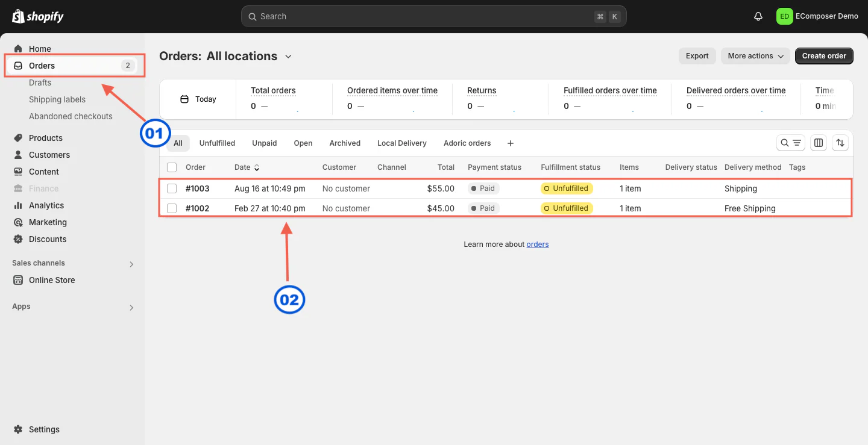Image resolution: width=868 pixels, height=445 pixels.
Task: Switch to the Archived tab
Action: click(x=345, y=143)
